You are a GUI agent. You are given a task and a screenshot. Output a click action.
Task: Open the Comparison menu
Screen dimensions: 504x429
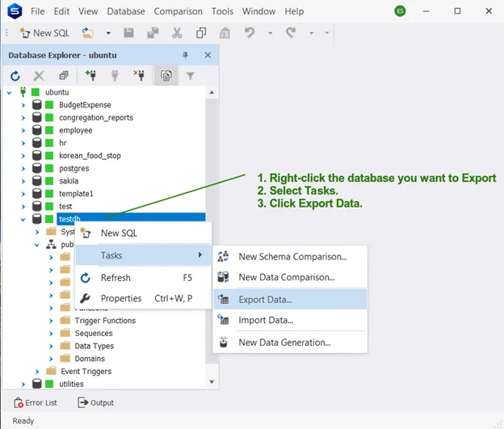178,11
